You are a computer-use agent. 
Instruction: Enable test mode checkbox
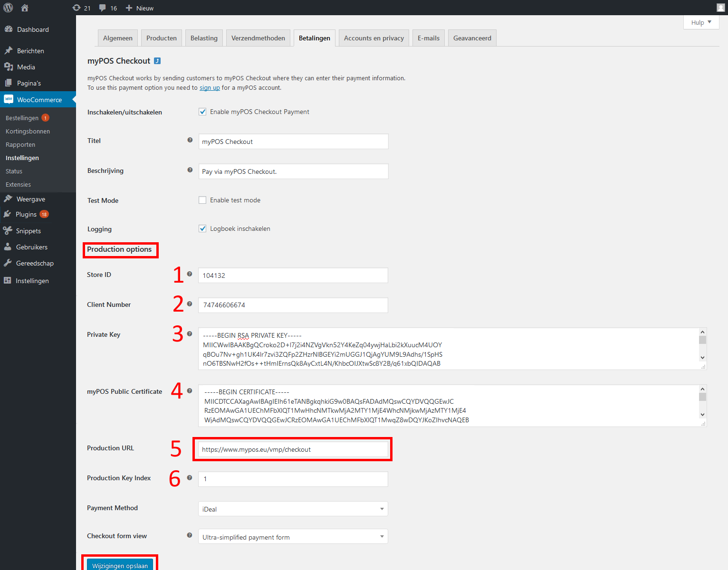(x=202, y=200)
